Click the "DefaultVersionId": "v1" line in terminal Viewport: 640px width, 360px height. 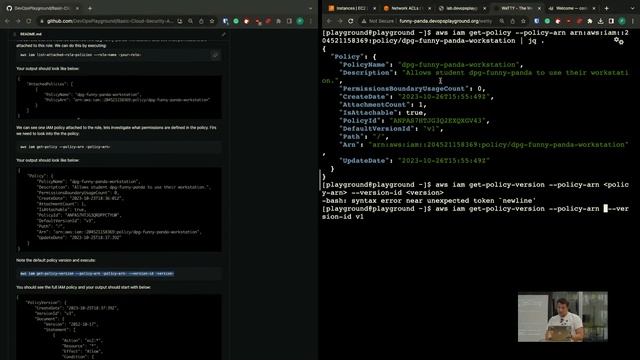click(392, 129)
